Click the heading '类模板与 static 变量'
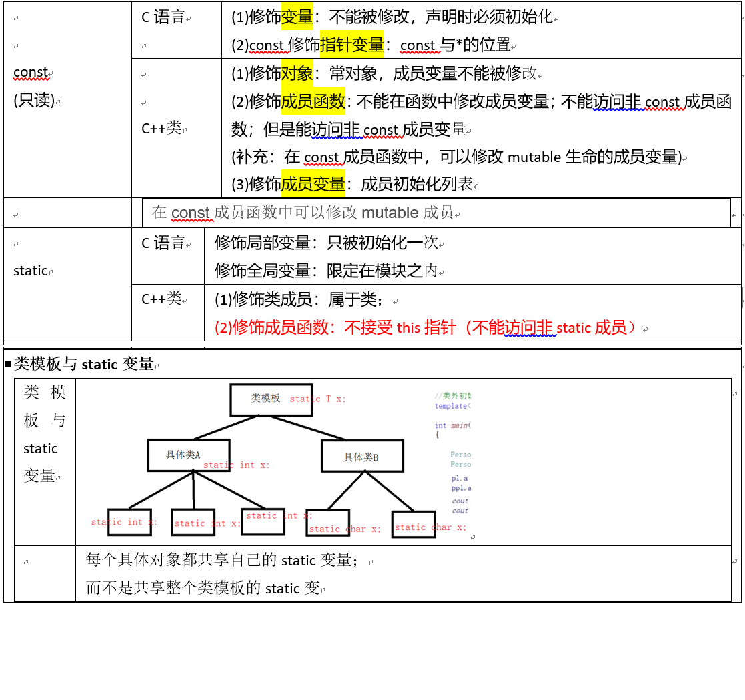This screenshot has height=700, width=745. (x=83, y=364)
